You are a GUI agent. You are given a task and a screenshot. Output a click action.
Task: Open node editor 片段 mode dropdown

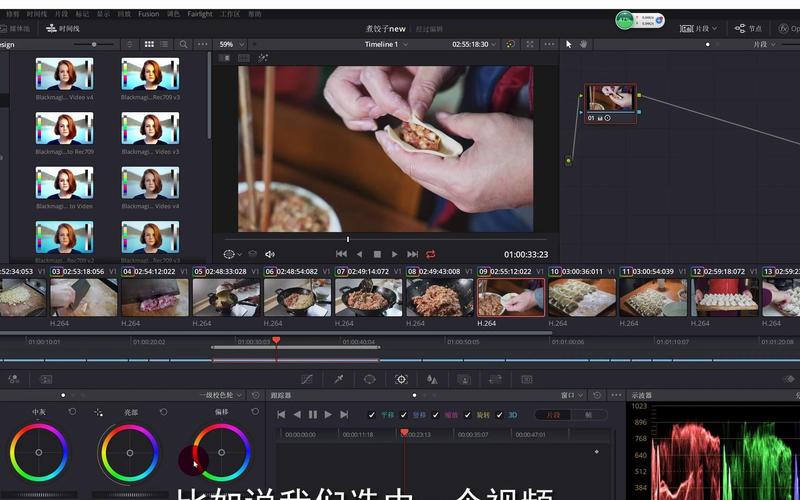click(x=764, y=44)
